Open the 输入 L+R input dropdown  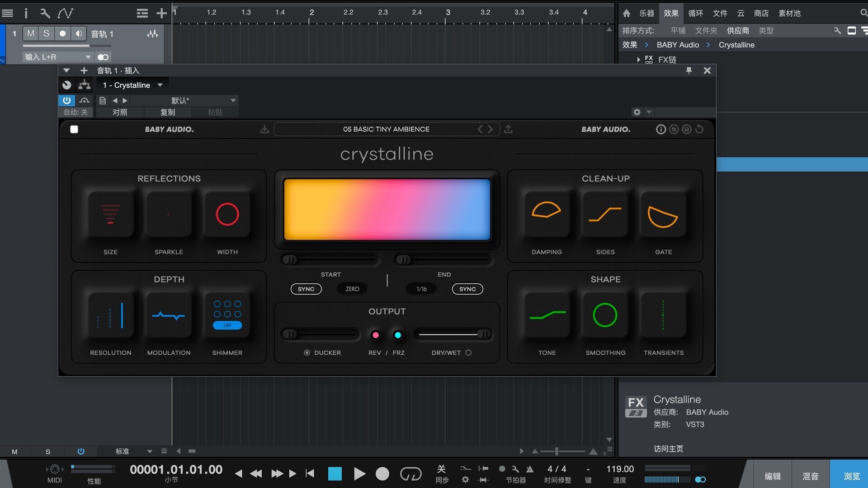coord(57,57)
